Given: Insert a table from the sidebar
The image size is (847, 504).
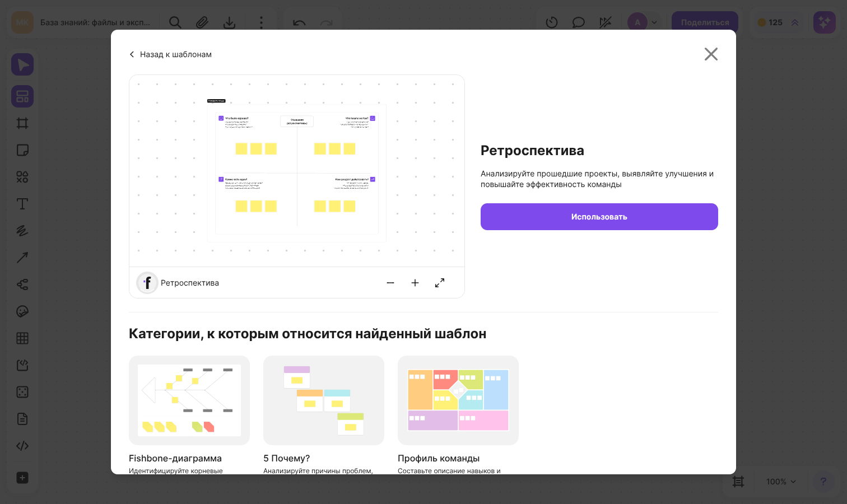Looking at the screenshot, I should pyautogui.click(x=22, y=338).
